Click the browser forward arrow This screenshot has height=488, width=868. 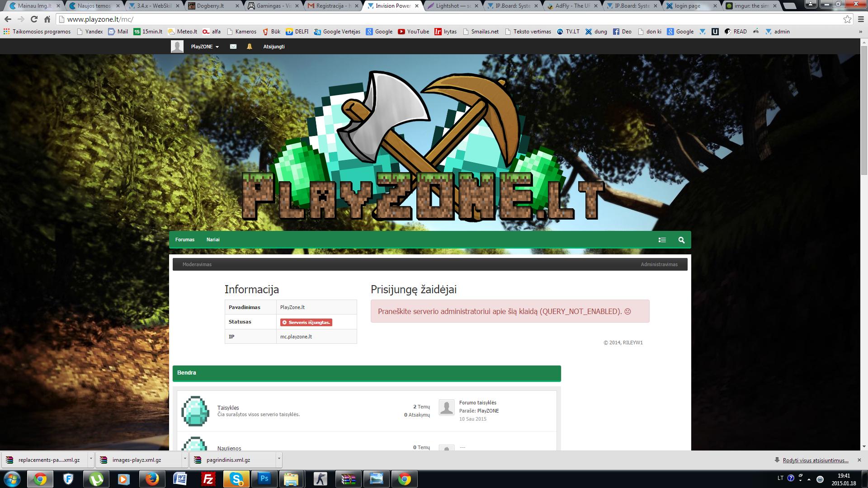point(21,19)
